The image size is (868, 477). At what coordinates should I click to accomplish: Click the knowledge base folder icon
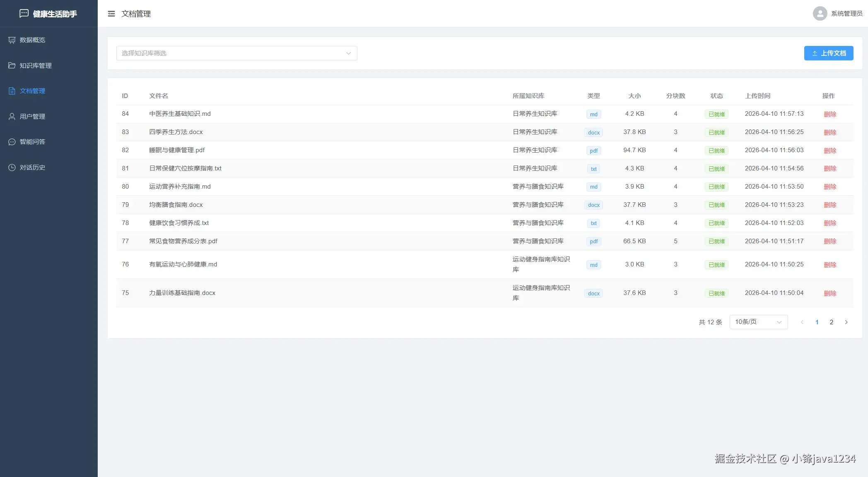12,65
